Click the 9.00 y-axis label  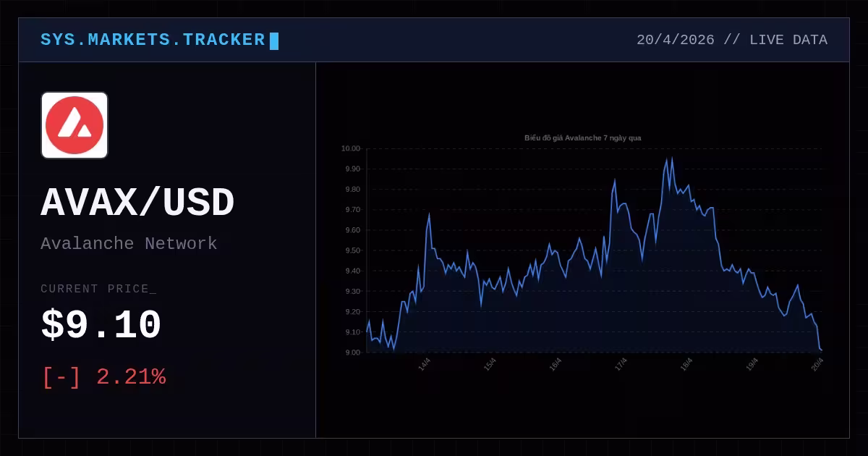coord(352,352)
